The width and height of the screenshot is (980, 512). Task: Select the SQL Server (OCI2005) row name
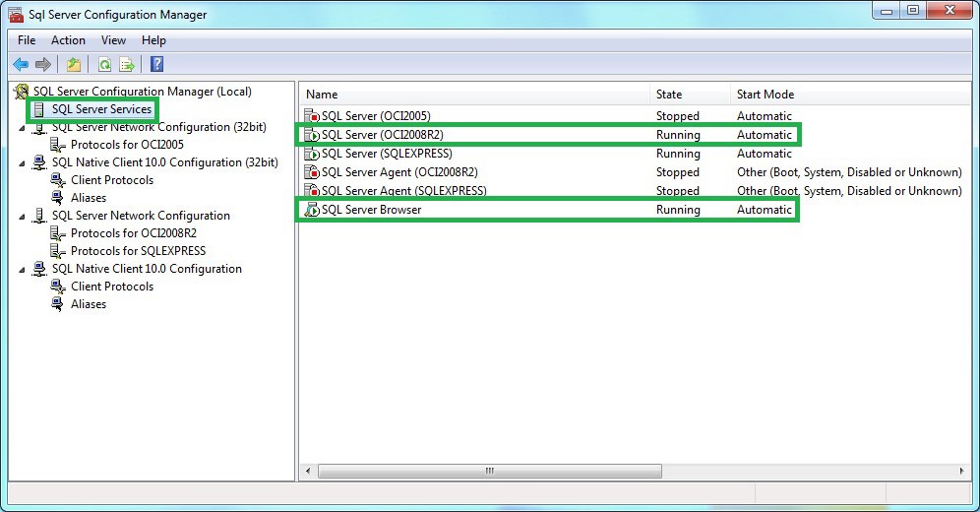tap(376, 116)
